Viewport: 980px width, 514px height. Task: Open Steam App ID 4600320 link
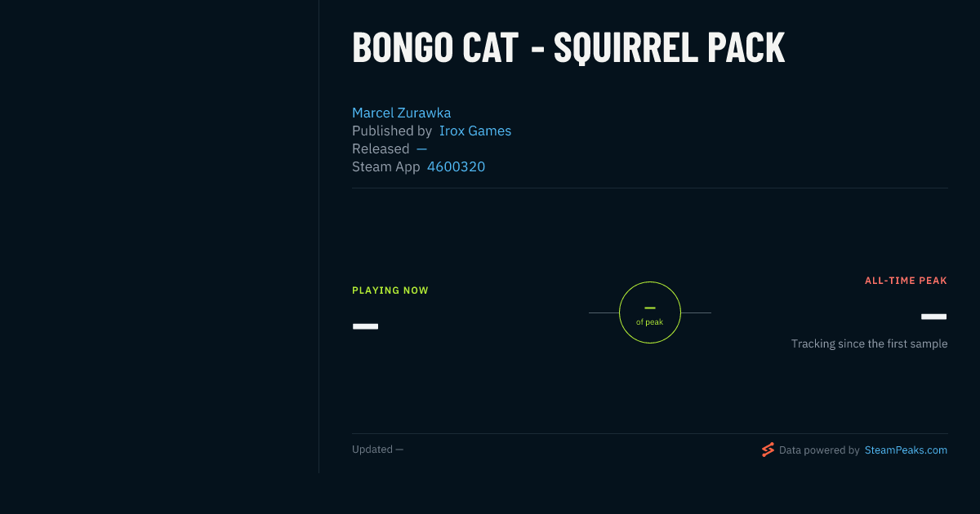click(456, 166)
